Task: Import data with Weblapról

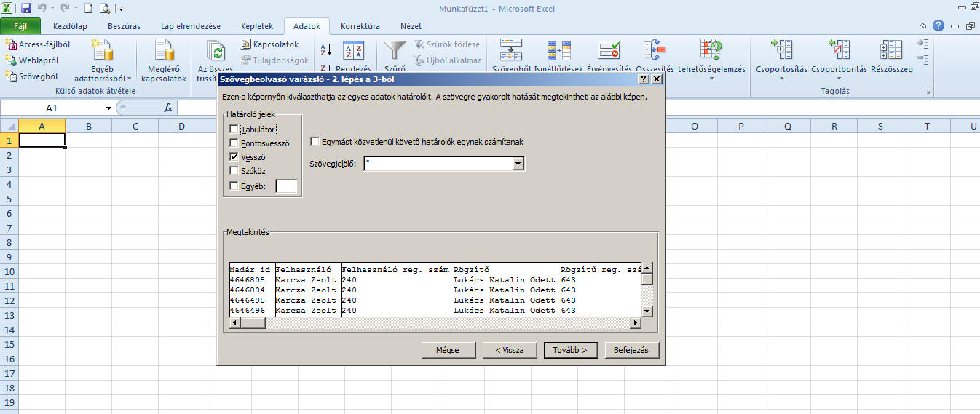Action: tap(32, 60)
